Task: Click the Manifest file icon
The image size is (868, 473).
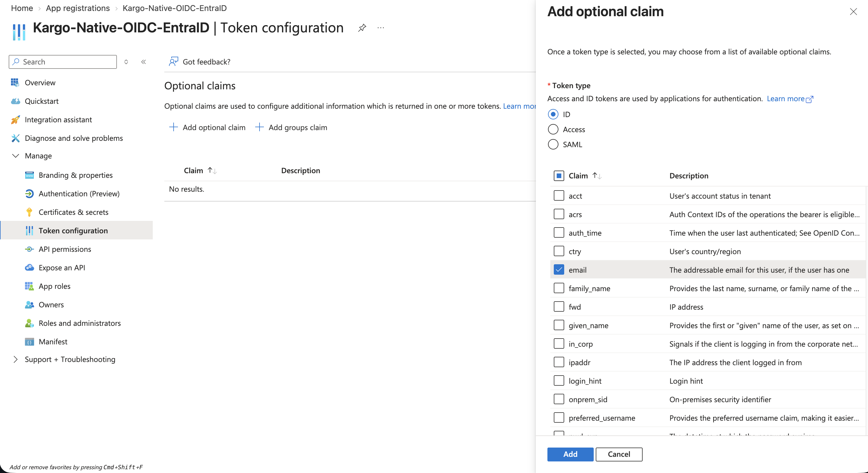Action: tap(29, 342)
